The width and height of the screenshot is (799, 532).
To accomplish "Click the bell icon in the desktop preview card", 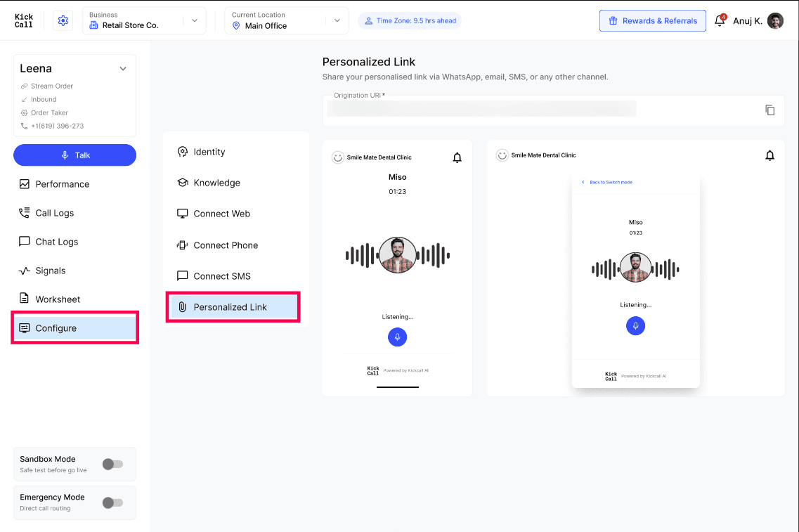I will coord(769,155).
